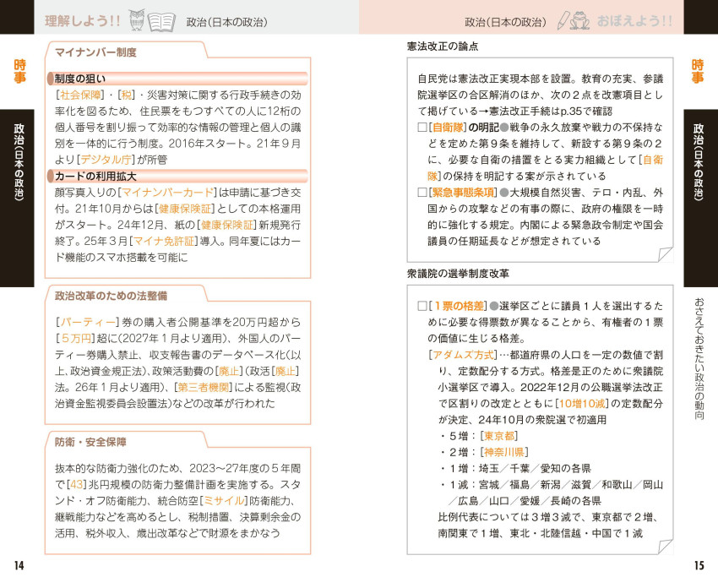Click the orange keyword 社会保障

tap(80, 95)
